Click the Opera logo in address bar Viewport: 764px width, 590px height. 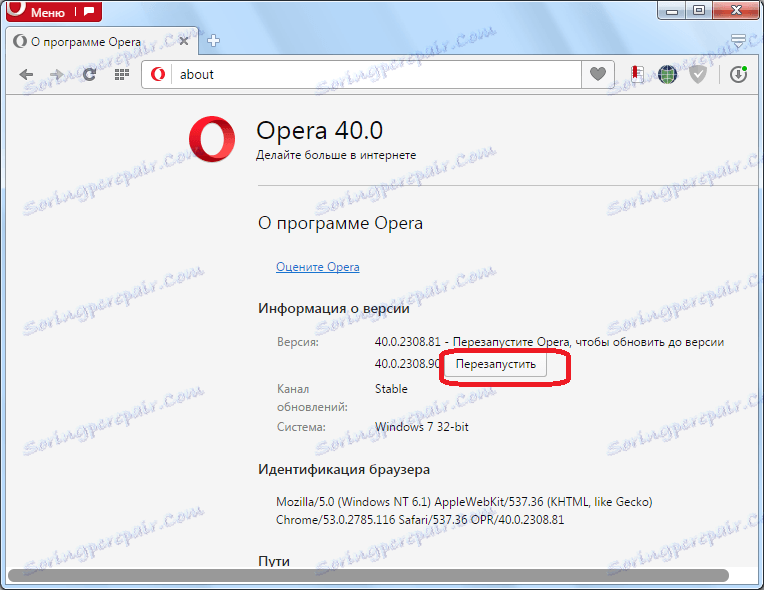click(x=157, y=75)
